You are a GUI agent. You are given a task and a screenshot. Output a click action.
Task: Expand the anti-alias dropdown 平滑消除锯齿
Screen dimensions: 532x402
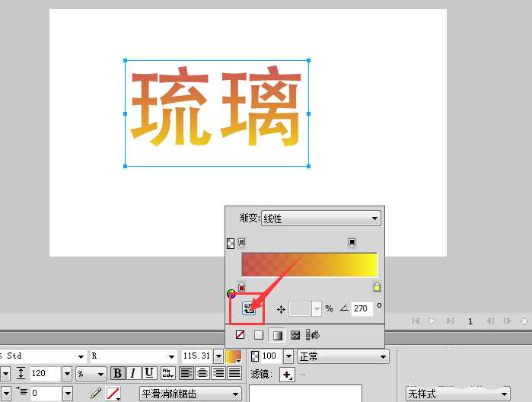tap(190, 394)
